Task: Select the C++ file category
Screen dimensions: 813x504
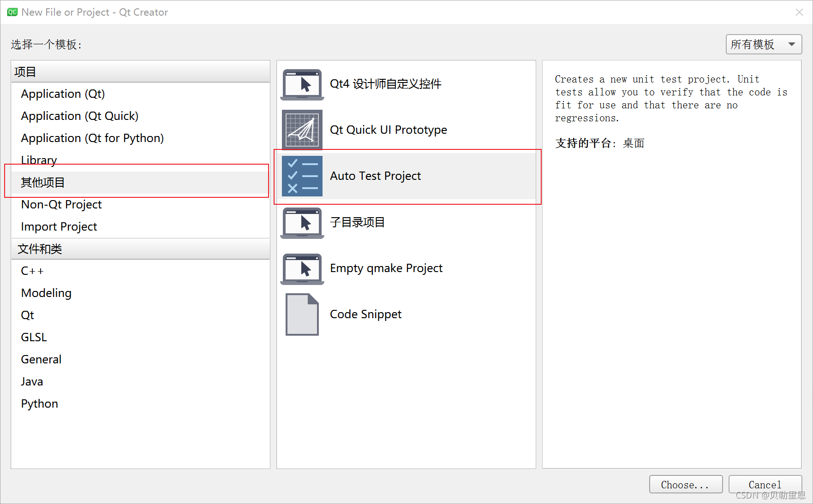Action: [140, 271]
